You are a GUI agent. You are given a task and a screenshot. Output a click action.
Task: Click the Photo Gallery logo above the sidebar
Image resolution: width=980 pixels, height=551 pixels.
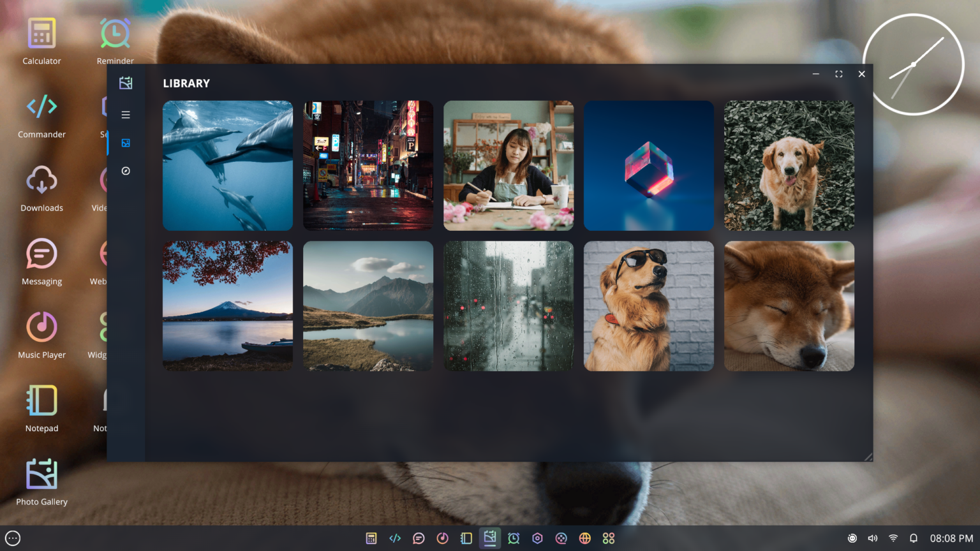126,82
